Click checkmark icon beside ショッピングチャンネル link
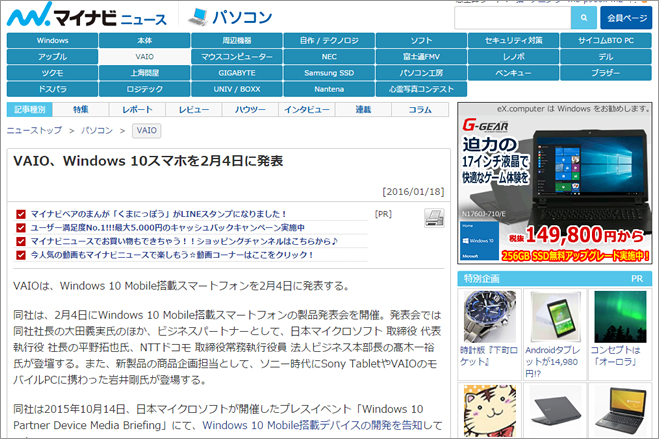 point(21,242)
